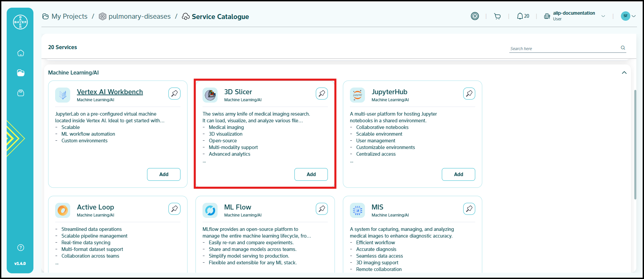
Task: Open the folder projects icon in sidebar
Action: 21,73
